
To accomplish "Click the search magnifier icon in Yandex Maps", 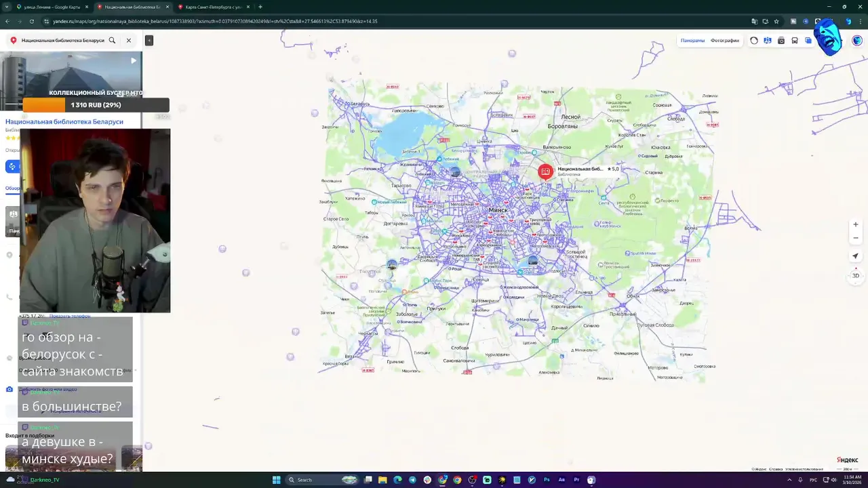I will (112, 40).
